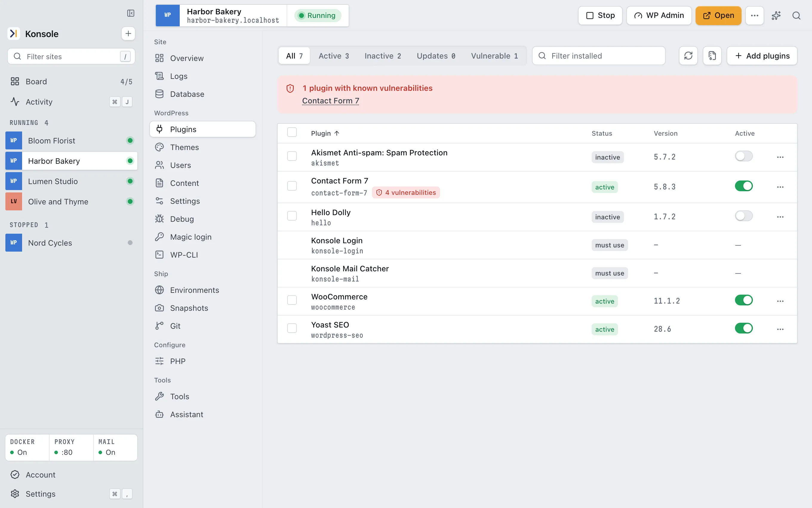Viewport: 812px width, 508px height.
Task: Switch to the Updates tab
Action: coord(436,56)
